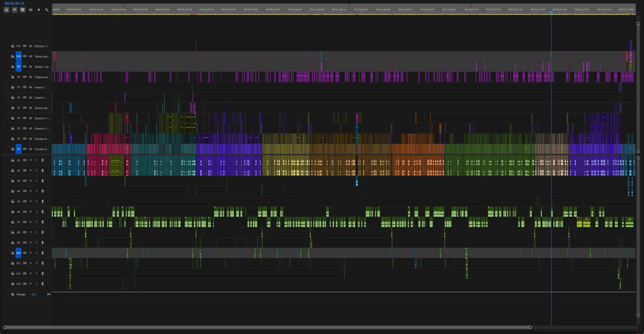This screenshot has width=644, height=334.
Task: Toggle lock on V11 track
Action: (12, 46)
